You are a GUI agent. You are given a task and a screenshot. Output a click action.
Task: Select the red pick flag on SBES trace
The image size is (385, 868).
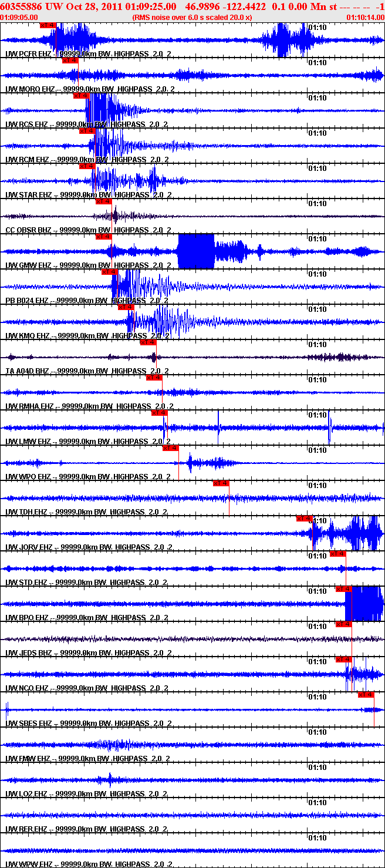(x=366, y=695)
